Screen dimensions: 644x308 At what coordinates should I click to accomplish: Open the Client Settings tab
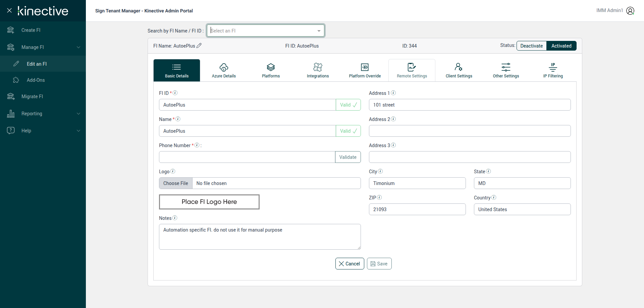click(459, 70)
